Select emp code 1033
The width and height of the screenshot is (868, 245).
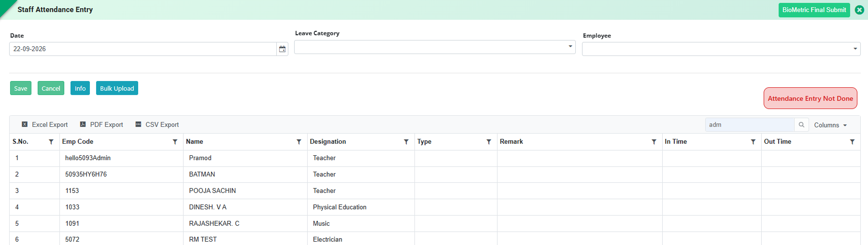(x=121, y=207)
